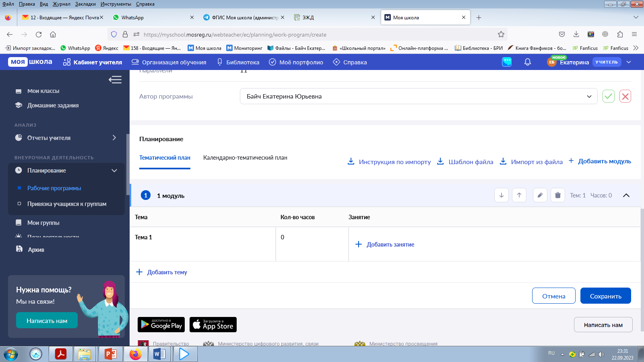The width and height of the screenshot is (644, 362).
Task: Confirm author with the green checkmark icon
Action: (609, 96)
